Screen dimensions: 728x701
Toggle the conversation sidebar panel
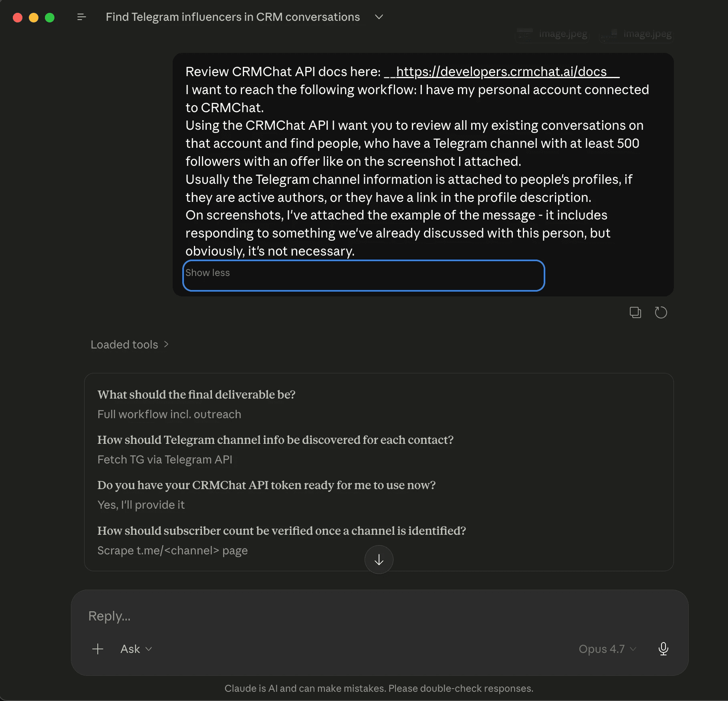pyautogui.click(x=81, y=17)
